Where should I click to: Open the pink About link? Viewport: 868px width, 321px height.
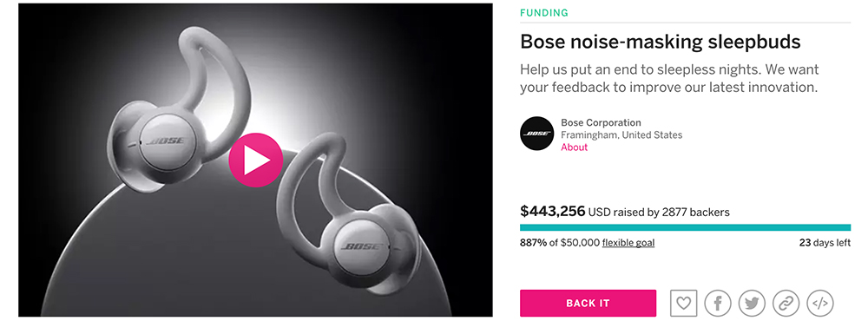(x=574, y=147)
